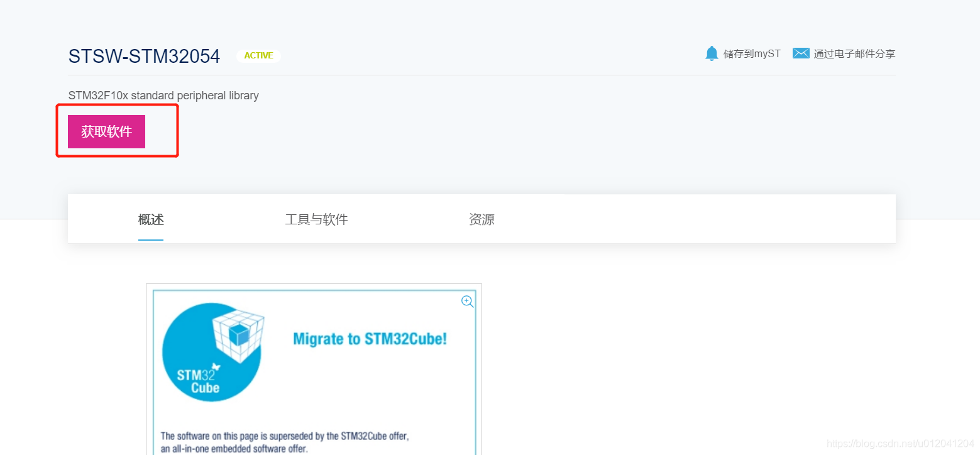Screen dimensions: 980x455
Task: Click the 储存到myST link text
Action: (x=752, y=54)
